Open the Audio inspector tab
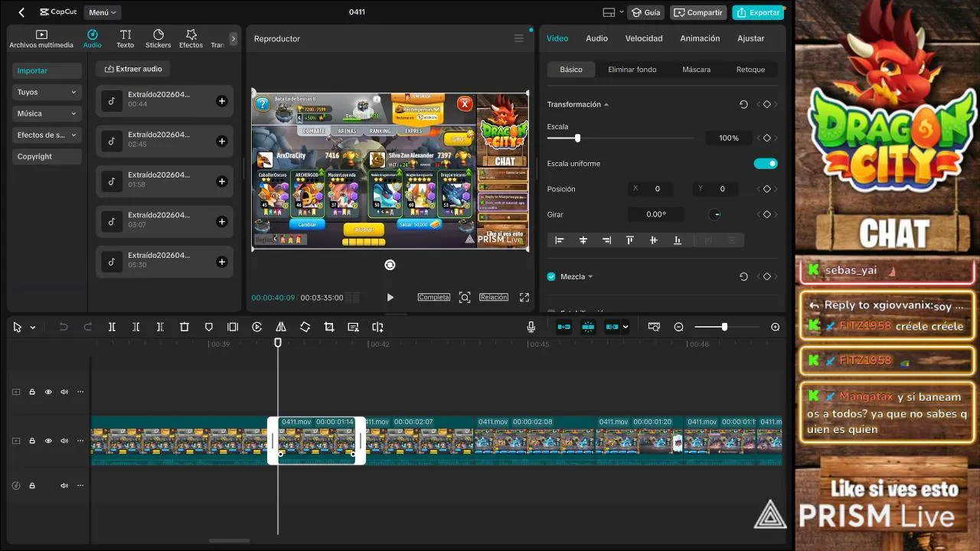Screen dimensions: 980x551 click(x=596, y=38)
